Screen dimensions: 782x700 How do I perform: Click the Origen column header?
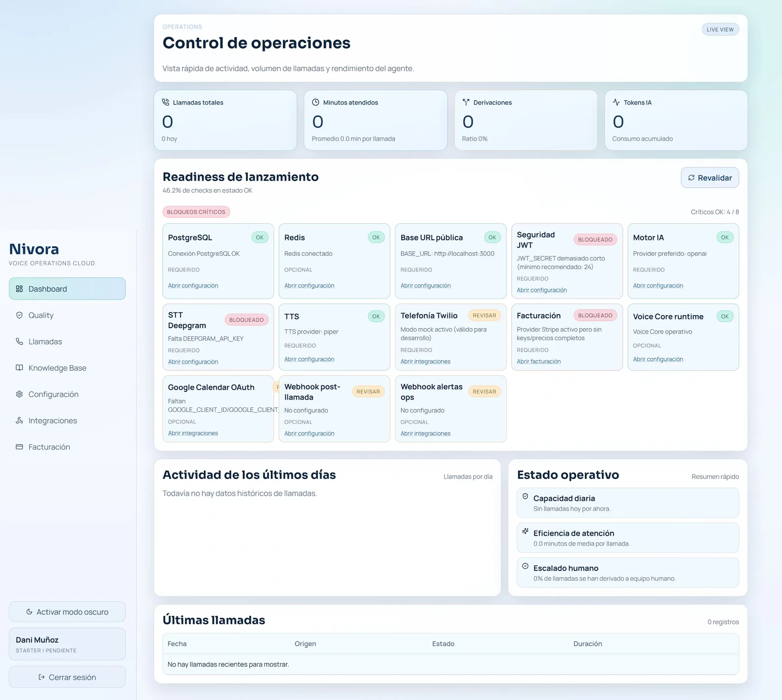pyautogui.click(x=305, y=644)
